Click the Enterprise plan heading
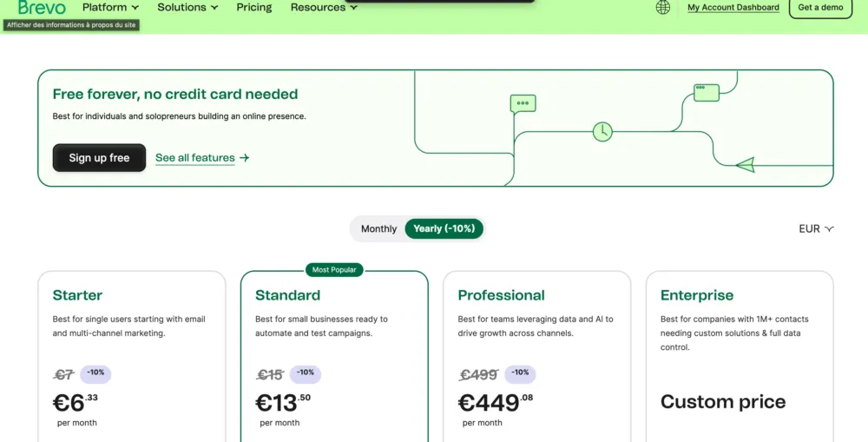 [696, 295]
